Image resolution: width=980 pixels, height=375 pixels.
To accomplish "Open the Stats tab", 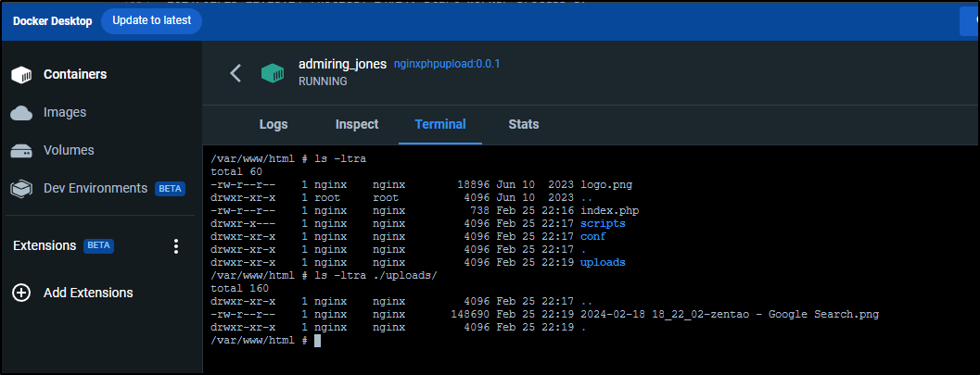I will click(524, 124).
